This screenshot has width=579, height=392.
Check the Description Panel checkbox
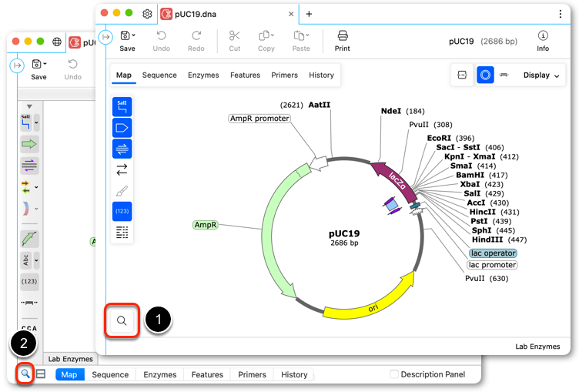394,374
